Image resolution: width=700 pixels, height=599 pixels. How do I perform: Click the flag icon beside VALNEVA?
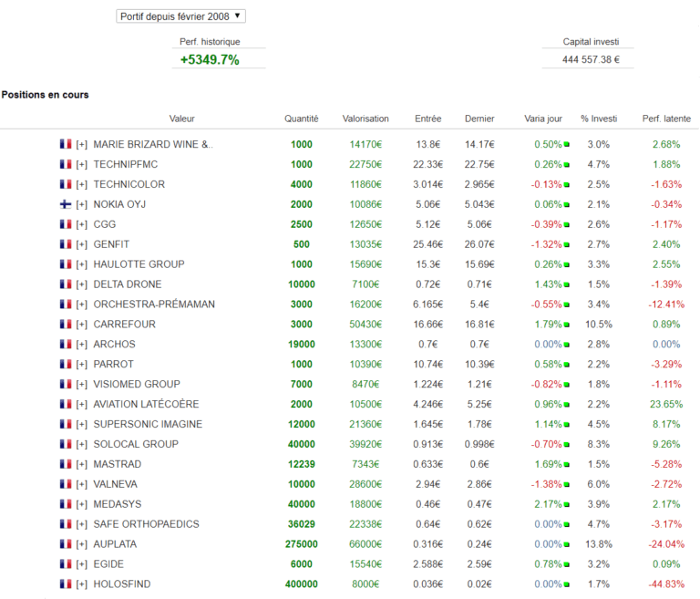pos(65,484)
